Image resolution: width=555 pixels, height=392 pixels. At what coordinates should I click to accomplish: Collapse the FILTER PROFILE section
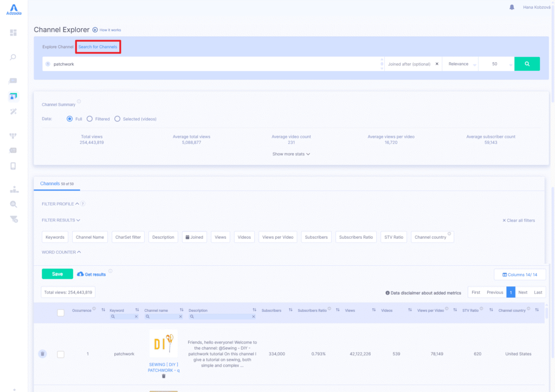61,204
